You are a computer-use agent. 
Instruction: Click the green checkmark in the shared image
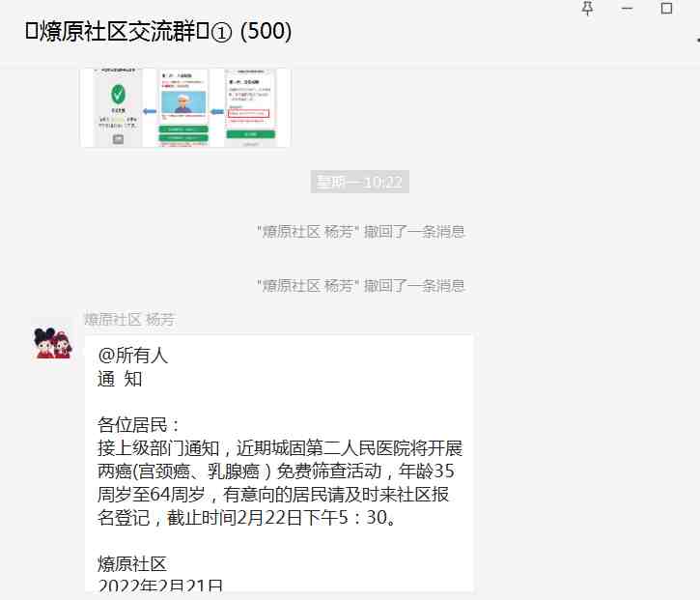[118, 95]
